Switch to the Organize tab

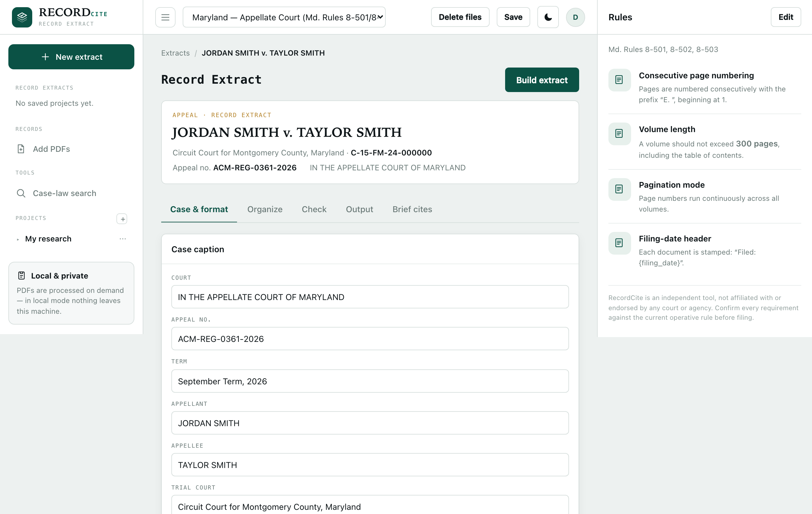point(265,209)
